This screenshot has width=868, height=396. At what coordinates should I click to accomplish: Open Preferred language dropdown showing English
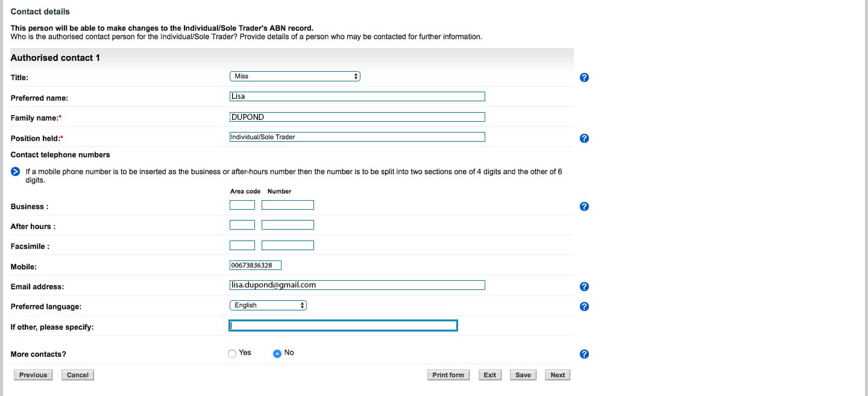[x=268, y=306]
